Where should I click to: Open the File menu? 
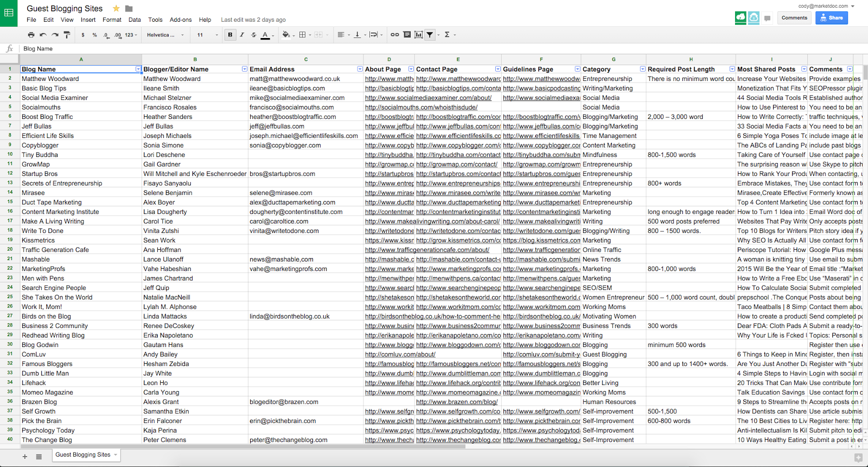coord(31,20)
